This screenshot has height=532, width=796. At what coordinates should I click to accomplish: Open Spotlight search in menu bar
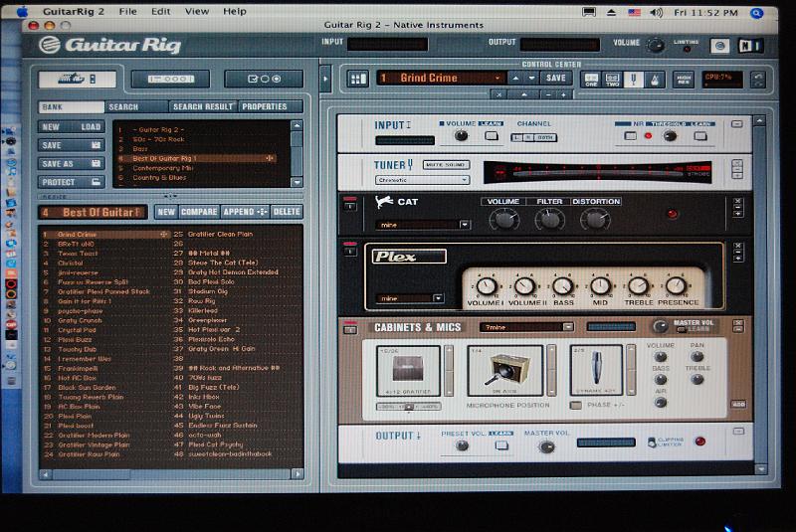pos(756,13)
